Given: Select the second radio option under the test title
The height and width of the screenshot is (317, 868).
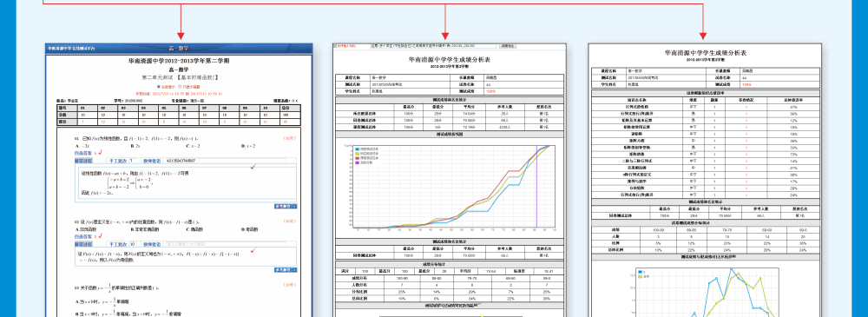Looking at the screenshot, I should click(x=179, y=87).
